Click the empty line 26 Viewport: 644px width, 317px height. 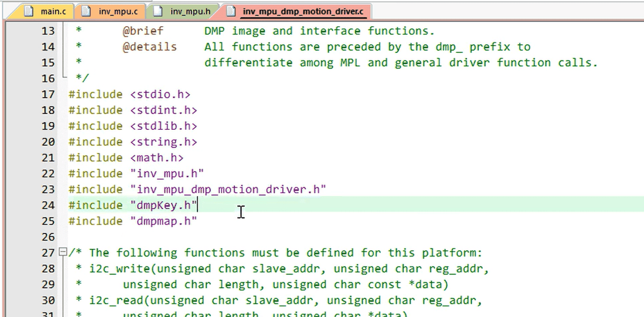pyautogui.click(x=201, y=236)
